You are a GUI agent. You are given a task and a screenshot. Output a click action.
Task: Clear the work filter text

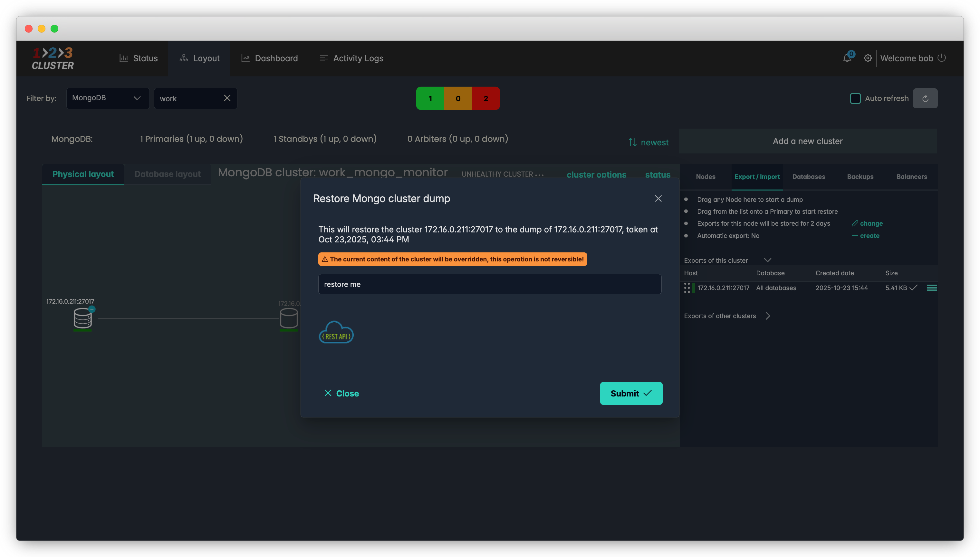[x=227, y=98]
